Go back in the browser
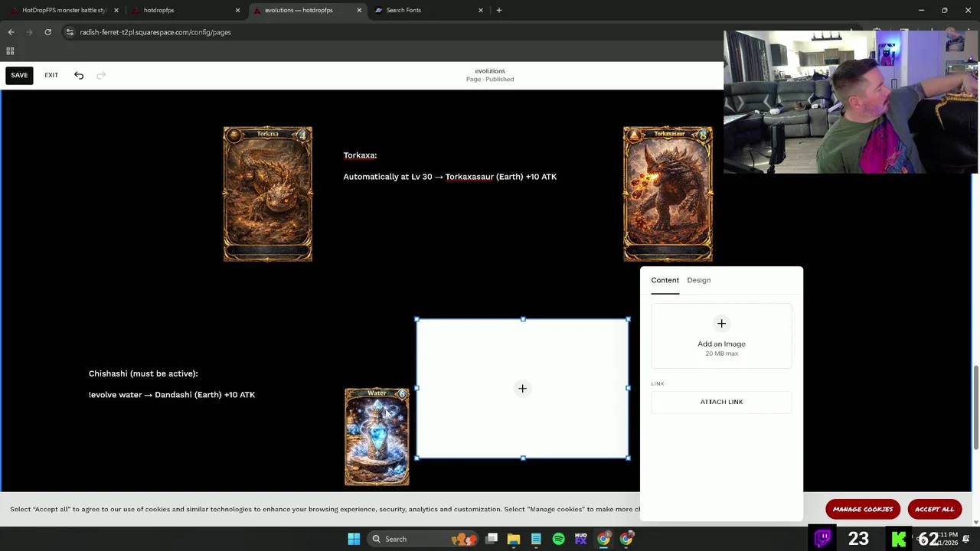Image resolution: width=980 pixels, height=551 pixels. pos(11,32)
